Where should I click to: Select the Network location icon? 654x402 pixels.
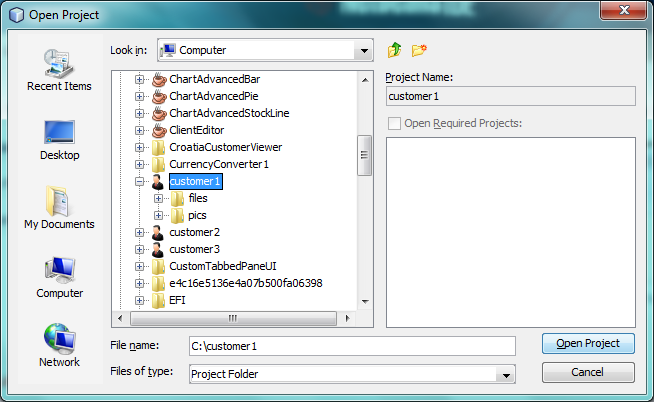pyautogui.click(x=59, y=345)
